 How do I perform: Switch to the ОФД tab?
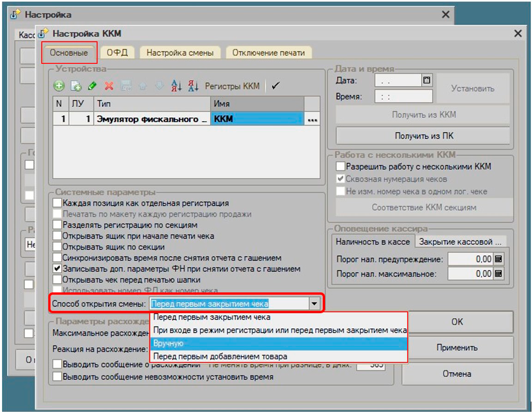[x=117, y=53]
